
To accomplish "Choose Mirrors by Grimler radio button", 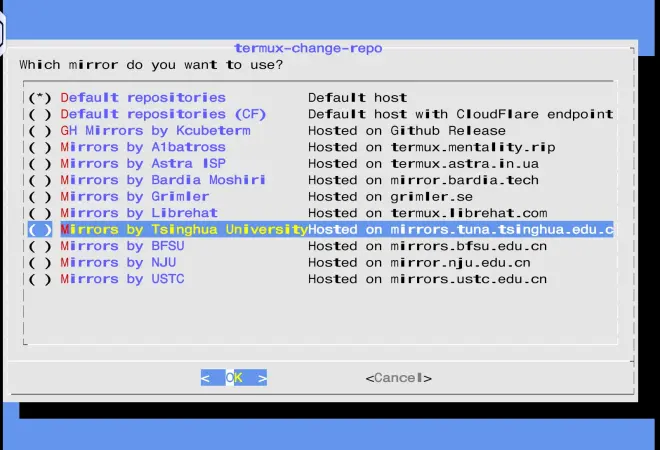I will 40,197.
